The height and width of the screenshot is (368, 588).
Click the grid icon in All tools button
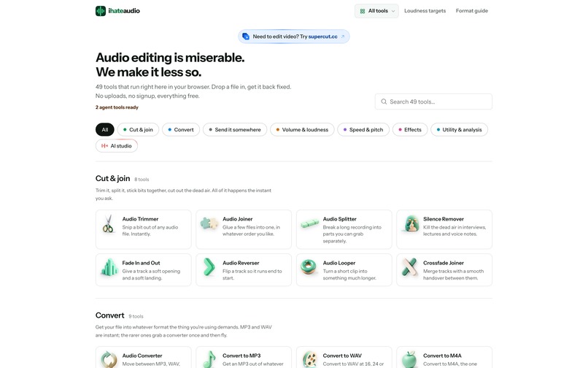[x=363, y=11]
